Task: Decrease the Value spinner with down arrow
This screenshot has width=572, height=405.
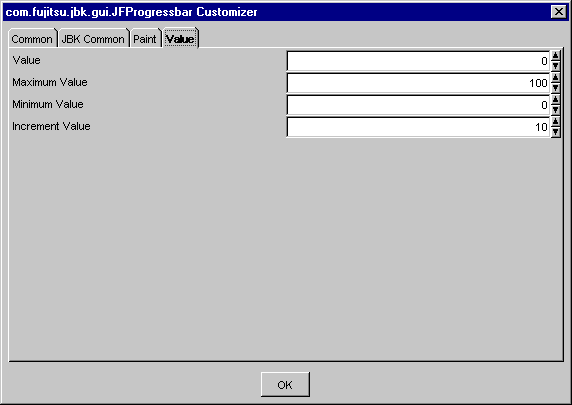Action: pos(555,66)
